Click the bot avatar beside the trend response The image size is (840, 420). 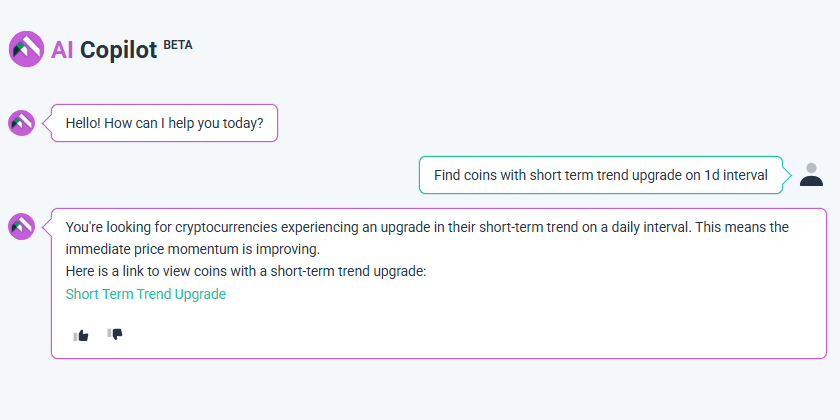click(x=21, y=226)
